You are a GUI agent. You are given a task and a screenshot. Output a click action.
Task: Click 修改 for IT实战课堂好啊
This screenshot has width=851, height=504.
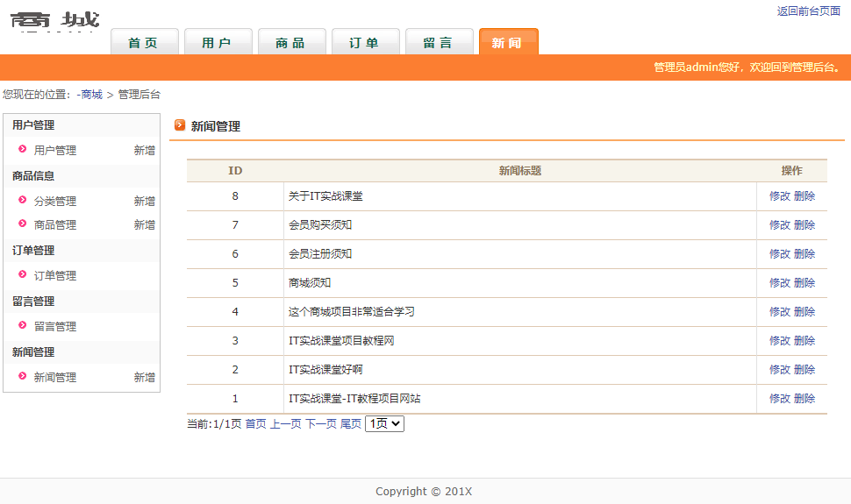[780, 370]
